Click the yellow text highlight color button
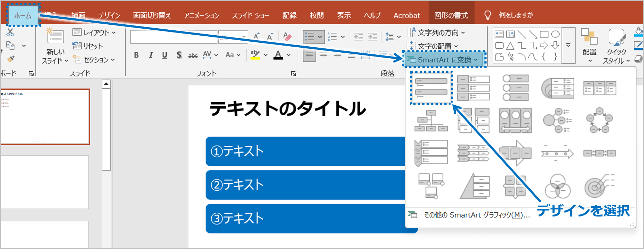The height and width of the screenshot is (249, 644). pyautogui.click(x=255, y=55)
